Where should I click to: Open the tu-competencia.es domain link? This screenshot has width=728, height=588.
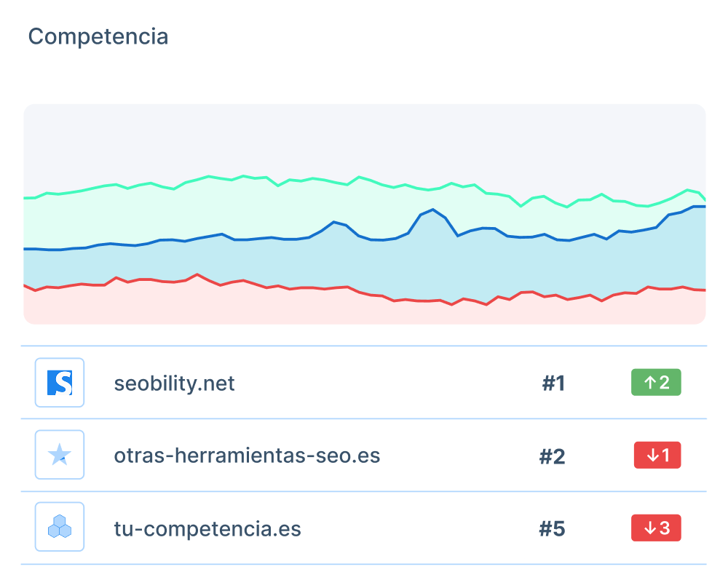pyautogui.click(x=207, y=529)
